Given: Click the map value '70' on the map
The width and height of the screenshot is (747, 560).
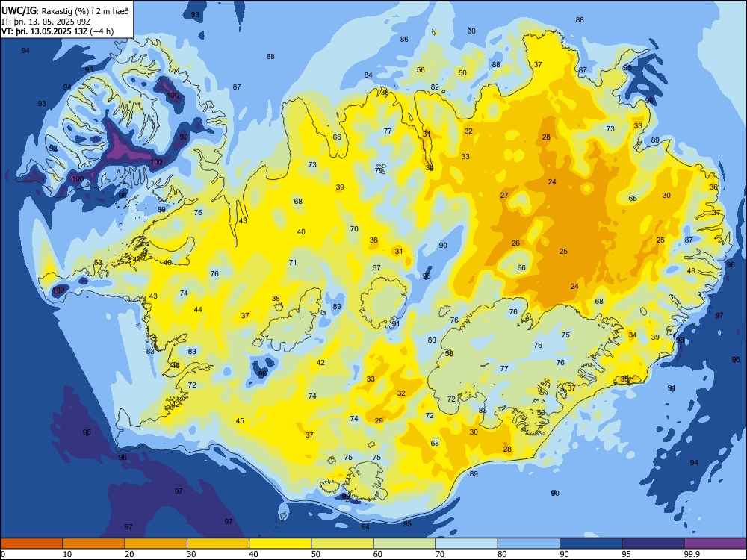Looking at the screenshot, I should (354, 228).
